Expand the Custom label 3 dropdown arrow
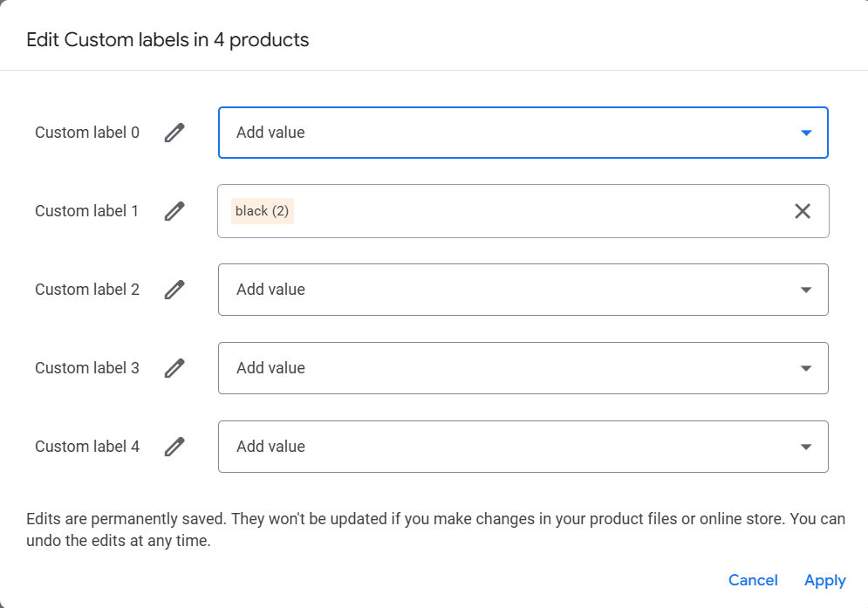Screen dimensions: 868x608 coord(806,369)
